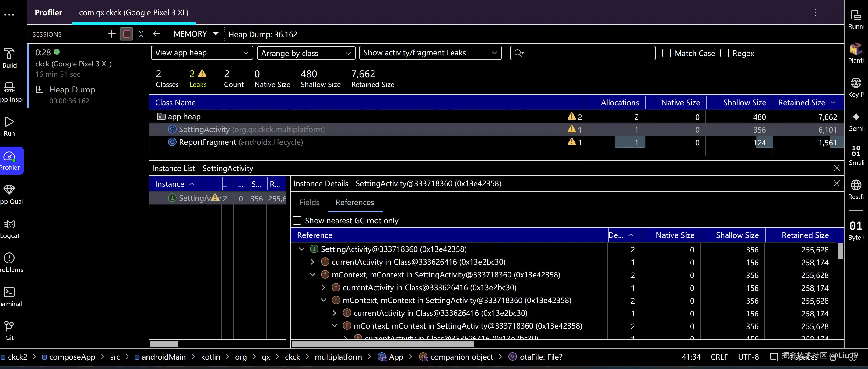Viewport: 868px width, 369px height.
Task: Open Show activity/fragment Leaks filter dropdown
Action: (x=430, y=53)
